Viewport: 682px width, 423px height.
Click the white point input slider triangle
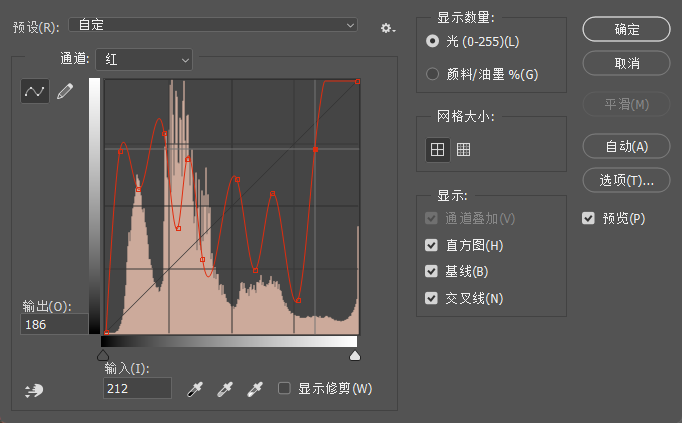(x=355, y=355)
